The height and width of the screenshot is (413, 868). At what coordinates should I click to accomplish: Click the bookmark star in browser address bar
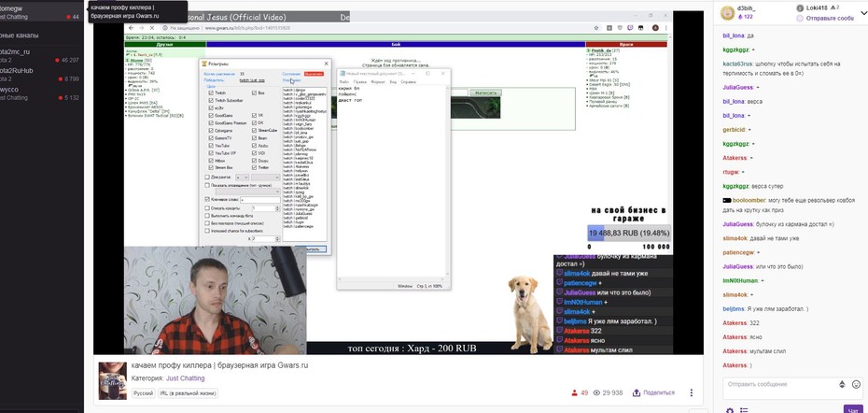(596, 28)
